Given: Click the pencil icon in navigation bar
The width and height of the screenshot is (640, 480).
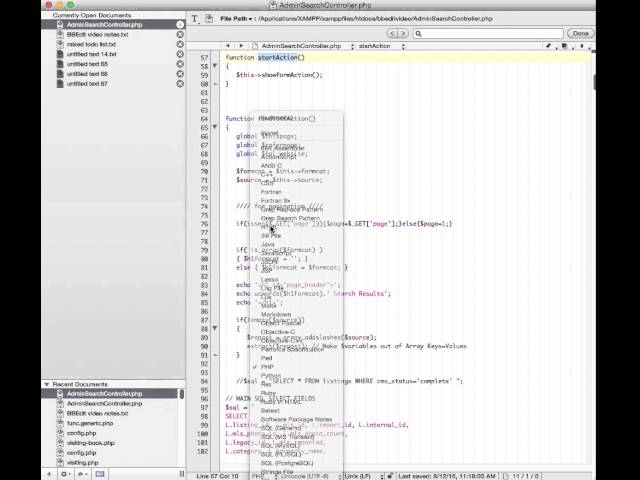Looking at the screenshot, I should [x=549, y=46].
